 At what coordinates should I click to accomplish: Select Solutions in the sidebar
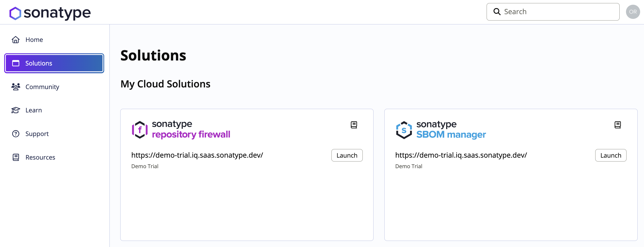tap(54, 63)
